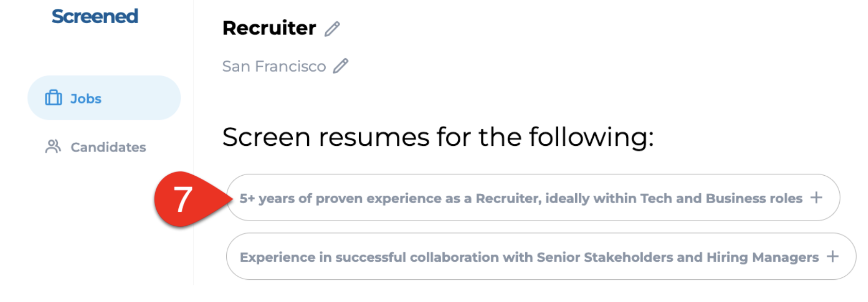
Task: Click the Screened logo
Action: 95,16
